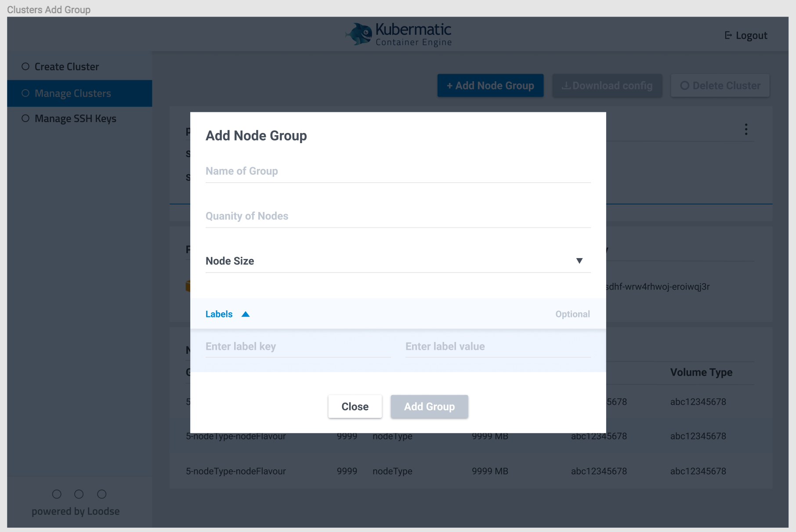This screenshot has width=796, height=532.
Task: Click the Kubermatic fish logo
Action: click(x=359, y=34)
